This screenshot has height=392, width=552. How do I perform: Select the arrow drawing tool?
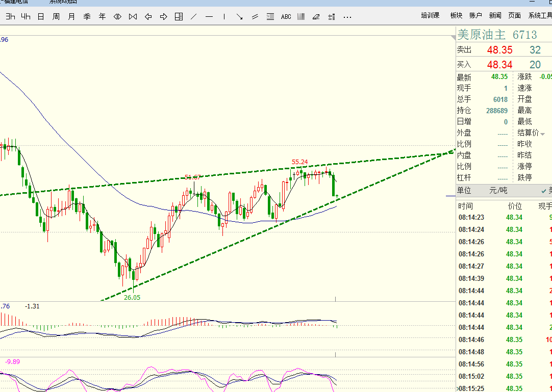pyautogui.click(x=240, y=16)
